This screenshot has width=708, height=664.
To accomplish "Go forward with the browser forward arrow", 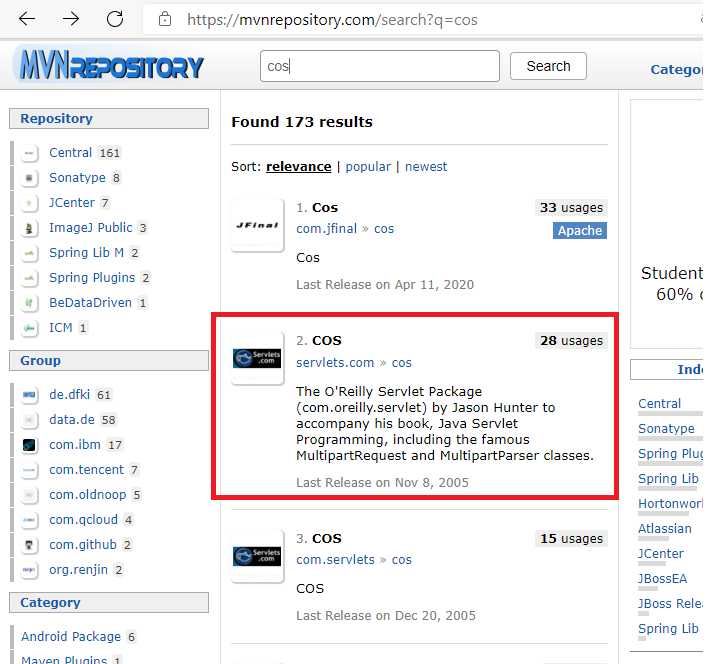I will coord(71,19).
